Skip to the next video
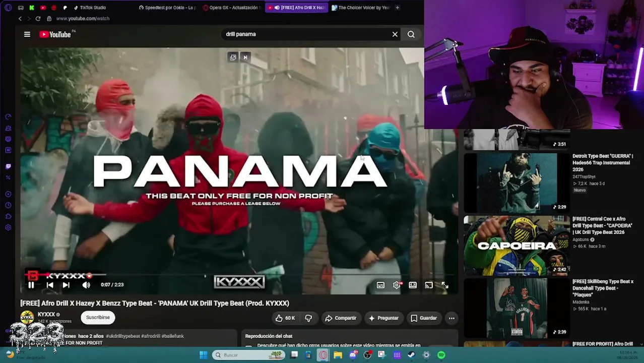 pos(66,285)
